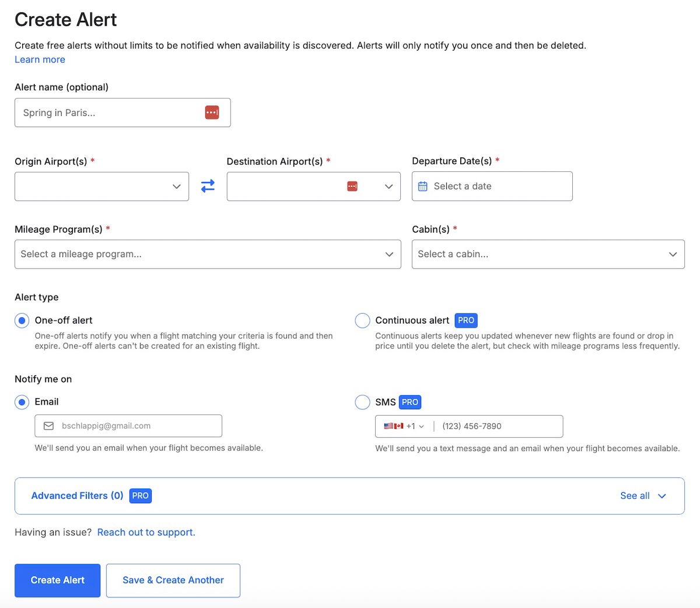Expand the Cabin(s) selection dropdown
The width and height of the screenshot is (700, 608).
pos(548,254)
